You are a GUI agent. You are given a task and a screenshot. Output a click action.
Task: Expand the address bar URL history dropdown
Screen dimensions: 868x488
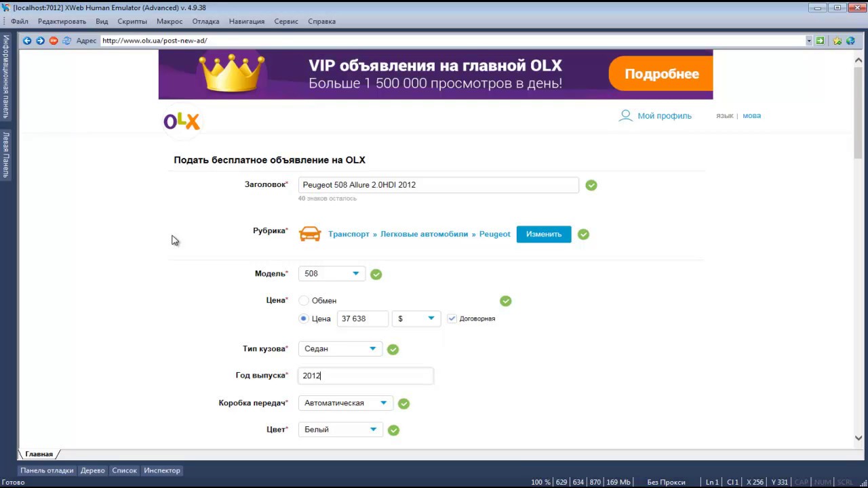tap(809, 41)
